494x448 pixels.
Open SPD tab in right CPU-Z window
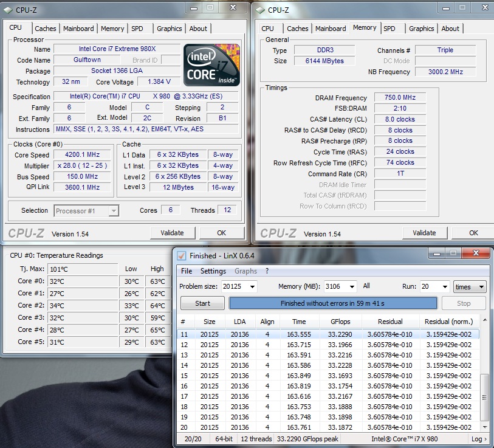tap(389, 29)
